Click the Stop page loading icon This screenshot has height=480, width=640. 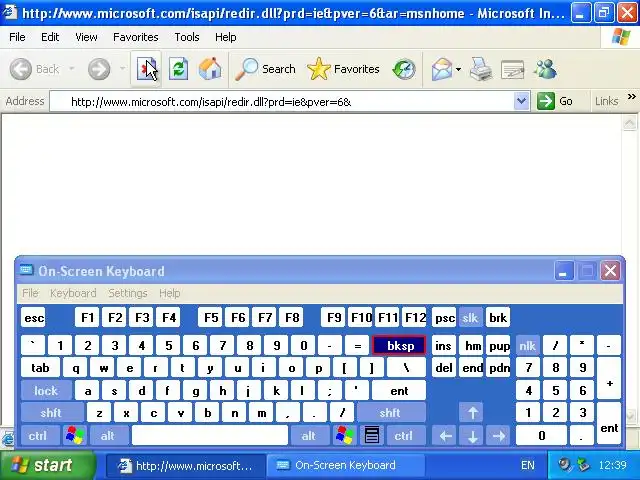(146, 69)
